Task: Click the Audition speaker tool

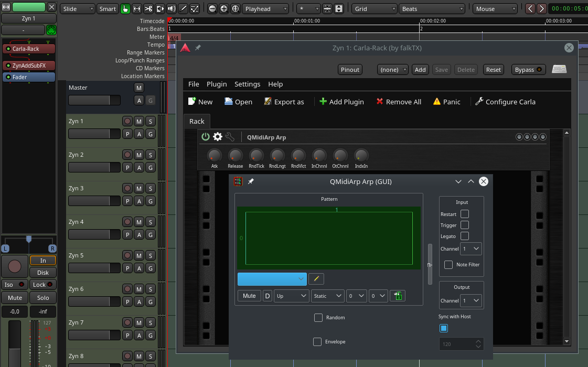Action: pyautogui.click(x=172, y=9)
